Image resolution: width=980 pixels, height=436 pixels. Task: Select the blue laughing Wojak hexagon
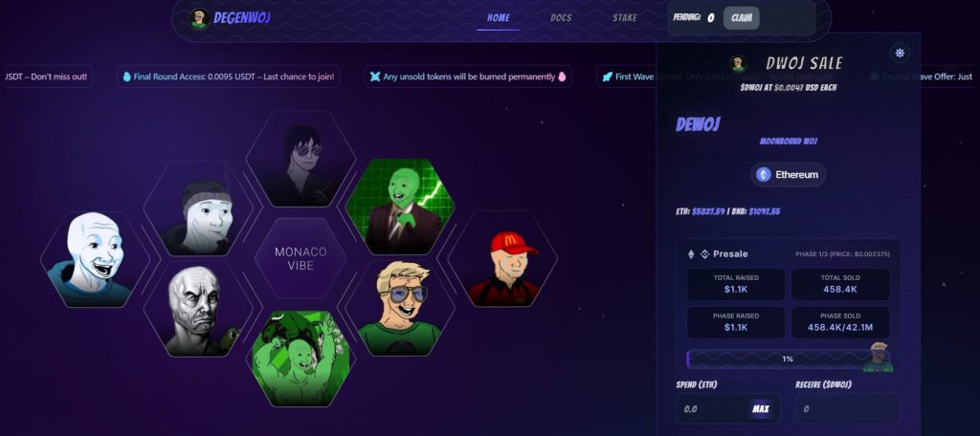point(95,258)
